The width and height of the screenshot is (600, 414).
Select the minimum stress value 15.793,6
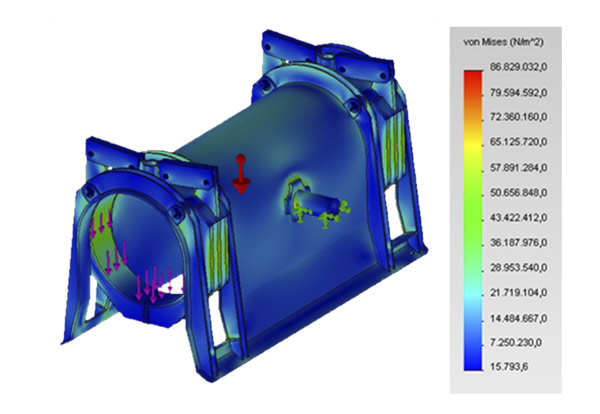coord(509,367)
